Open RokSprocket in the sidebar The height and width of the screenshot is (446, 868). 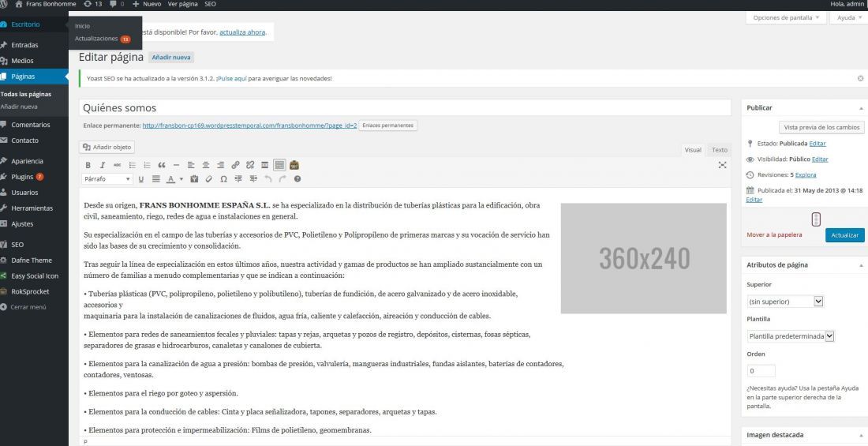coord(30,291)
